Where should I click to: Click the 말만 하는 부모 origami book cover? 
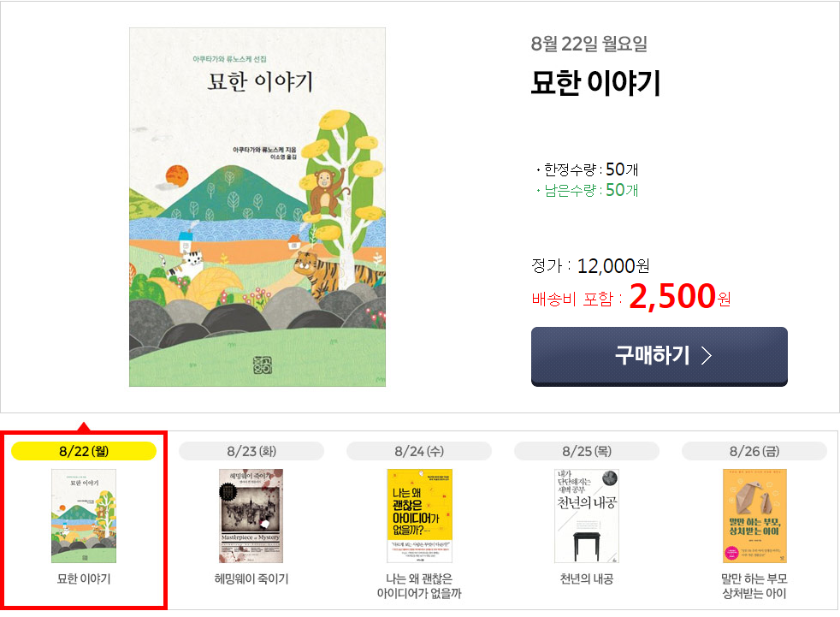point(754,515)
